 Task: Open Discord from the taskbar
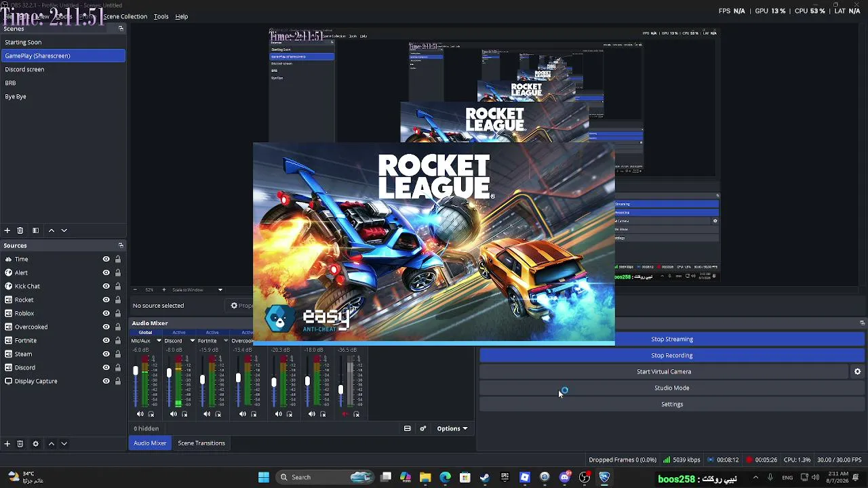(x=565, y=477)
